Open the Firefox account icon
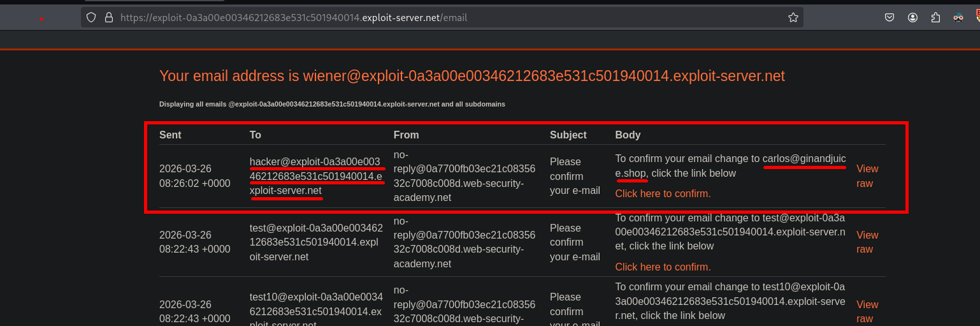The height and width of the screenshot is (326, 980). point(913,18)
